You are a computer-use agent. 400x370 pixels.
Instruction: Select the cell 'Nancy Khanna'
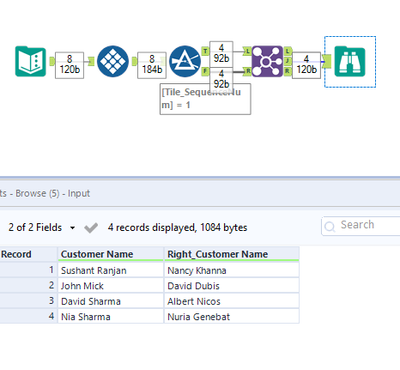click(x=231, y=270)
